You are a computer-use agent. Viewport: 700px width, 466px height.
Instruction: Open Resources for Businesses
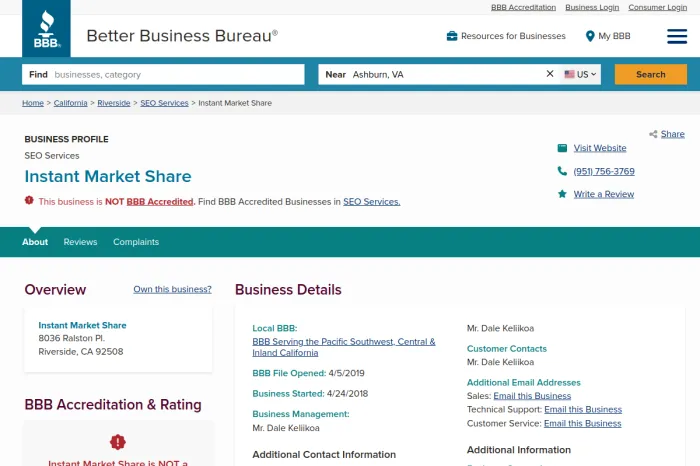pos(513,36)
